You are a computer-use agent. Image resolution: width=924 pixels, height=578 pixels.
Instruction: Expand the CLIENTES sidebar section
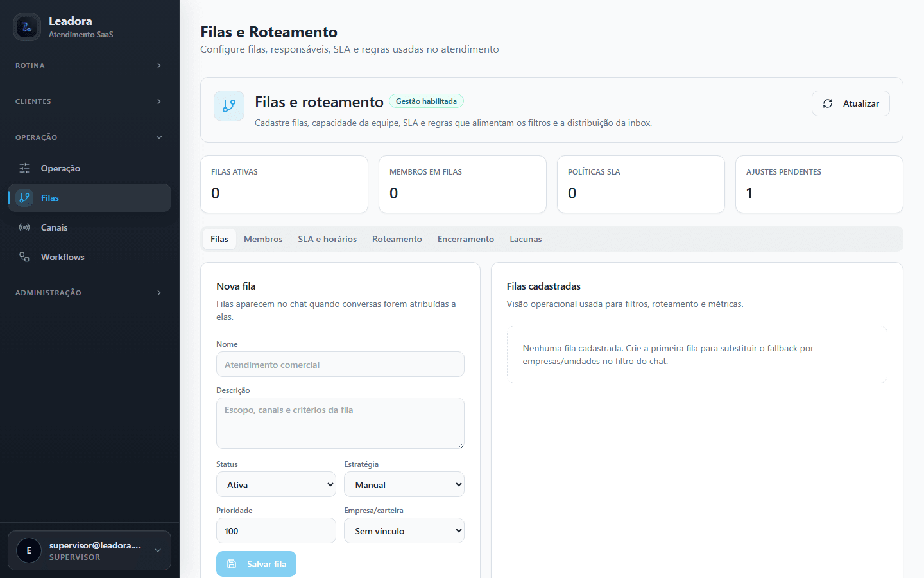[x=89, y=101]
